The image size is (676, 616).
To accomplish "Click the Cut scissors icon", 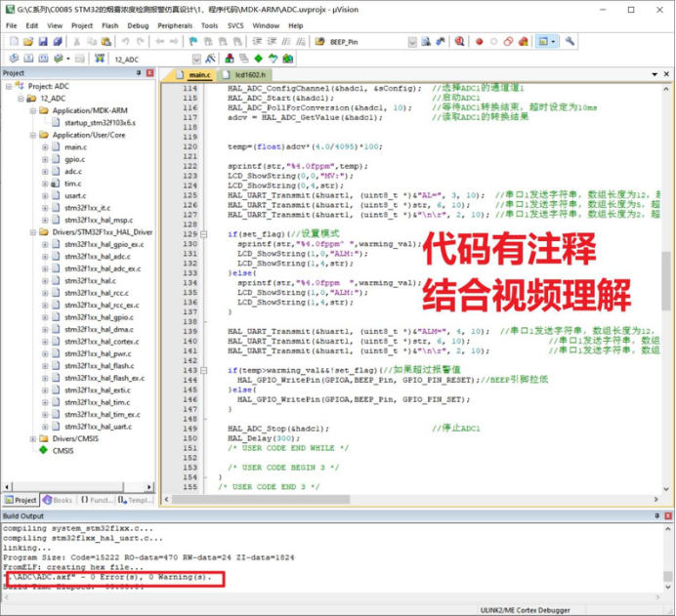I will point(77,41).
